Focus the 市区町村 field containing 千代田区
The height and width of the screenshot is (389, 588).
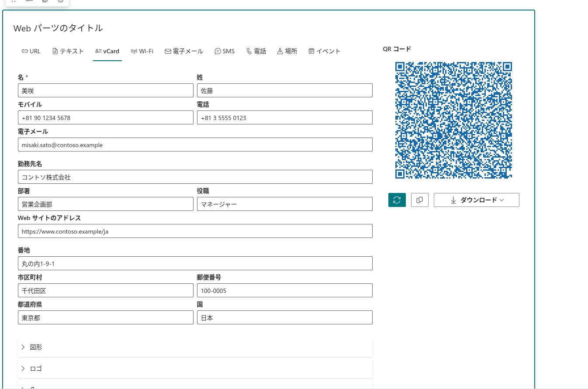tap(106, 290)
